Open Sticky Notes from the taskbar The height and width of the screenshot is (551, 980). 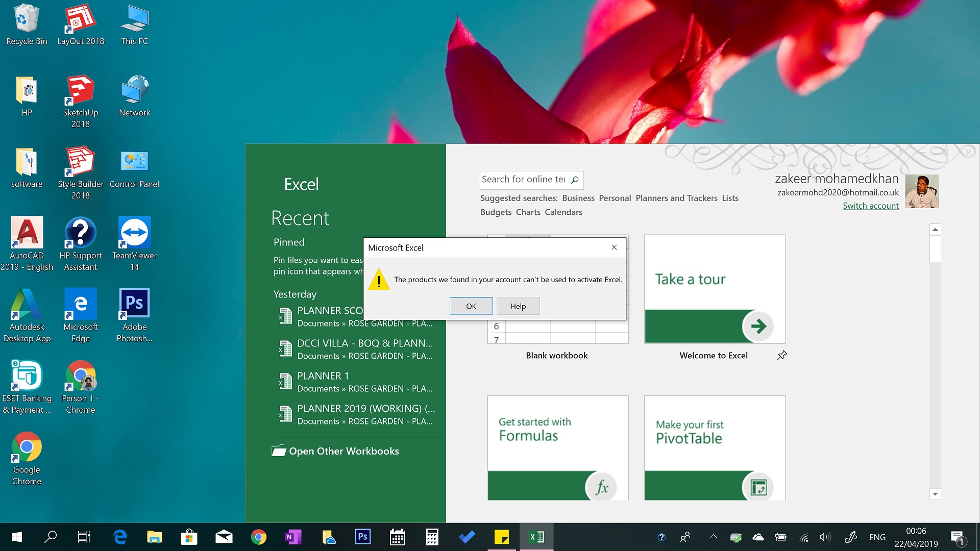coord(501,537)
